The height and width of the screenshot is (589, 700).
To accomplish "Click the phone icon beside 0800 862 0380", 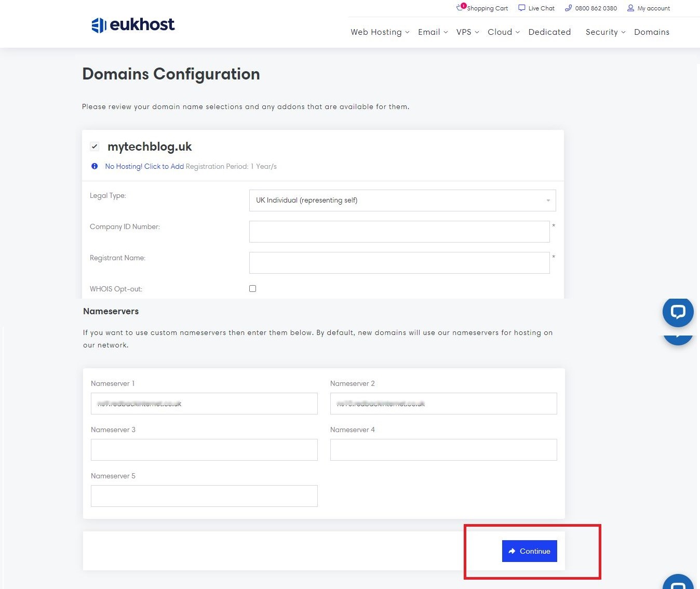I will pyautogui.click(x=568, y=8).
